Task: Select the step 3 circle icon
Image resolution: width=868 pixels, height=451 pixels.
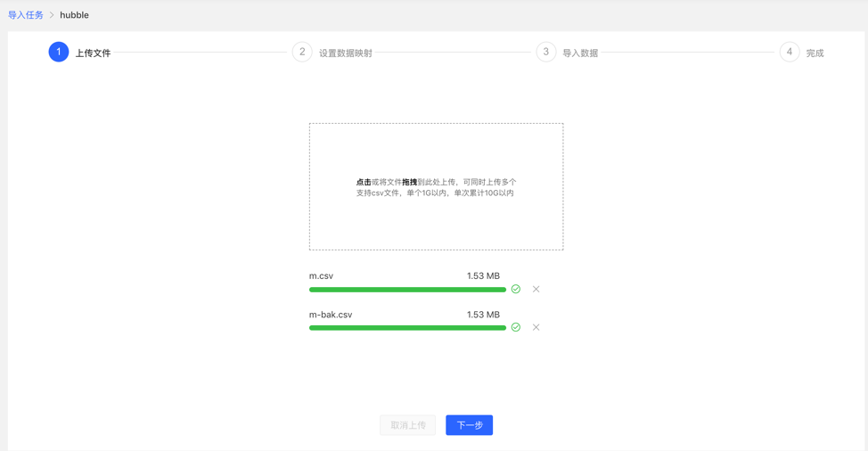Action: (546, 53)
